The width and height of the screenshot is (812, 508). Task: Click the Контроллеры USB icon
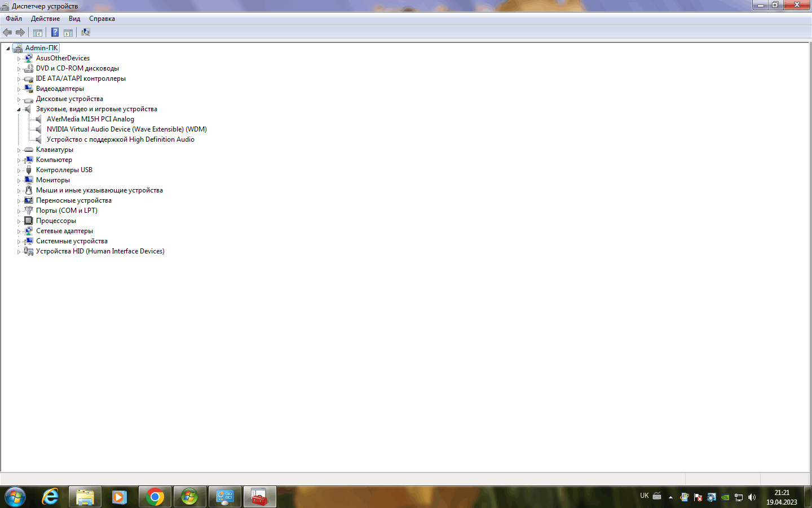pyautogui.click(x=29, y=170)
